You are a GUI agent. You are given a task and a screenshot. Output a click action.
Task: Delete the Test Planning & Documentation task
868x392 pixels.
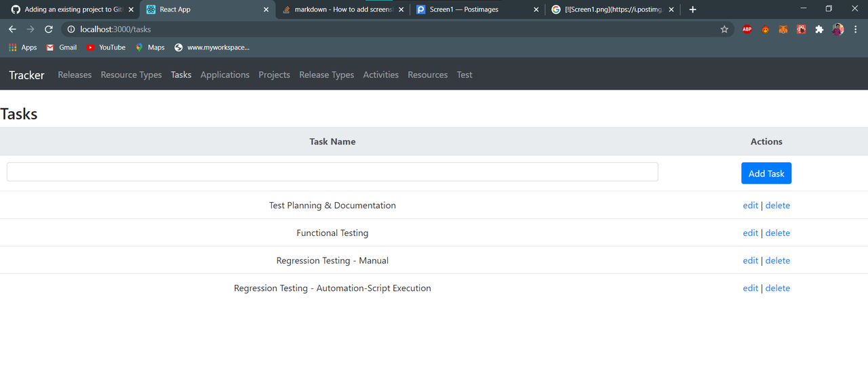tap(778, 205)
